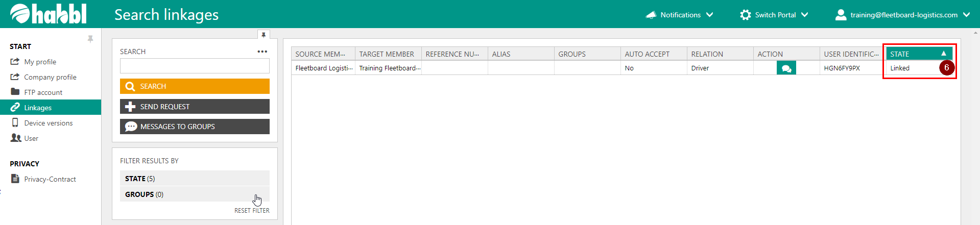
Task: Click the habbl logo
Action: 49,14
